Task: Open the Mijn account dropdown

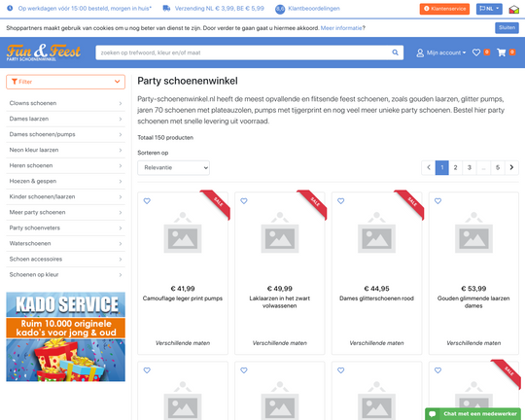Action: click(441, 52)
